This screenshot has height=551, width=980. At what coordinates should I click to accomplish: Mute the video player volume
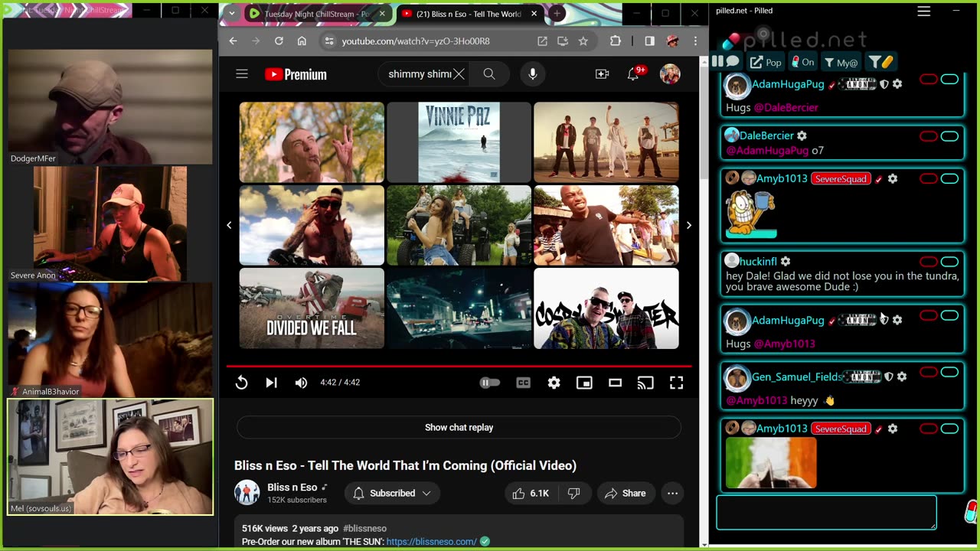point(301,383)
